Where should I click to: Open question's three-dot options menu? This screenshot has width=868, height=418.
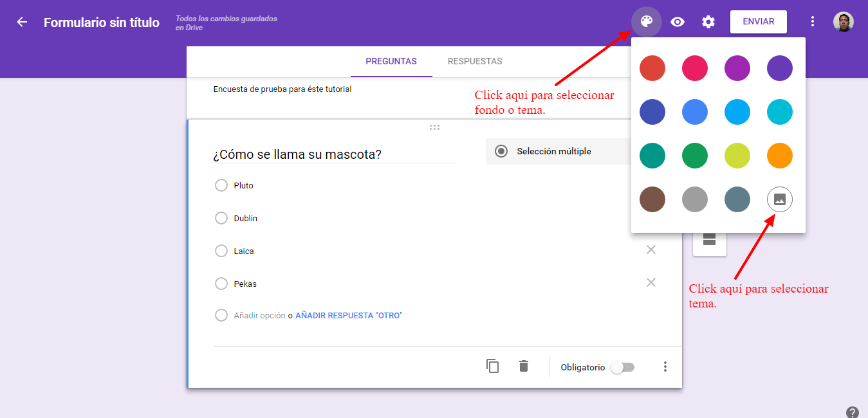point(665,367)
